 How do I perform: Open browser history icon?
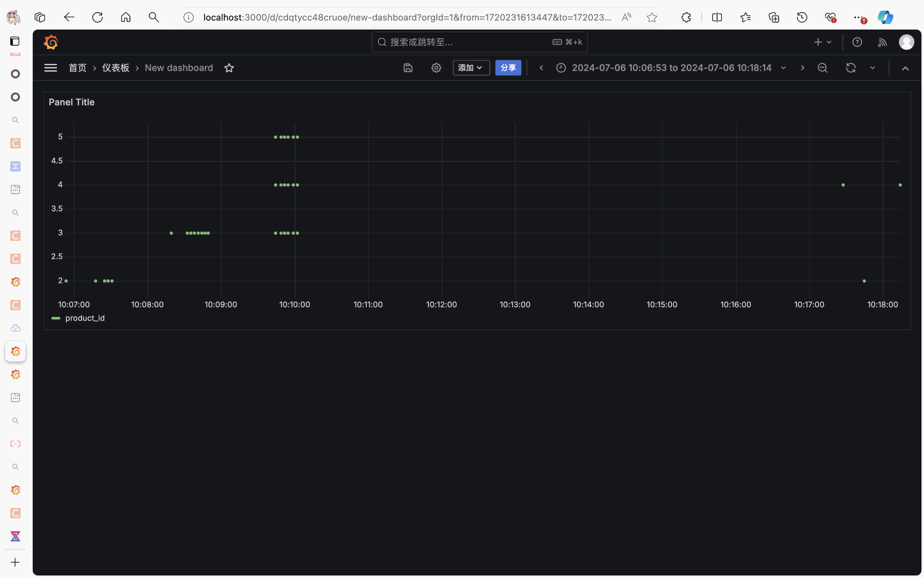tap(802, 17)
